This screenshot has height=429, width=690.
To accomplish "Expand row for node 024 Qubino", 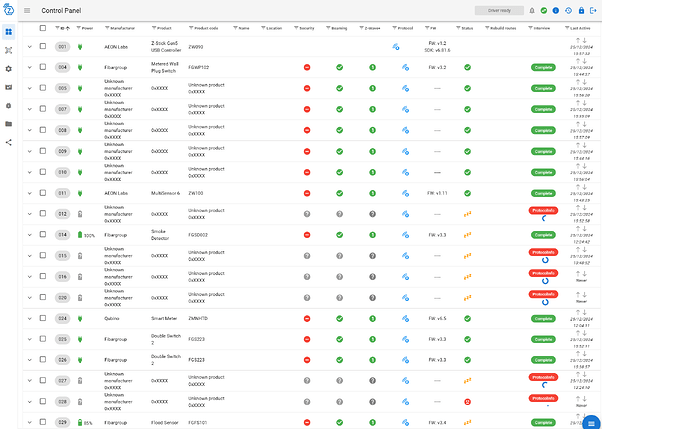I will click(29, 318).
